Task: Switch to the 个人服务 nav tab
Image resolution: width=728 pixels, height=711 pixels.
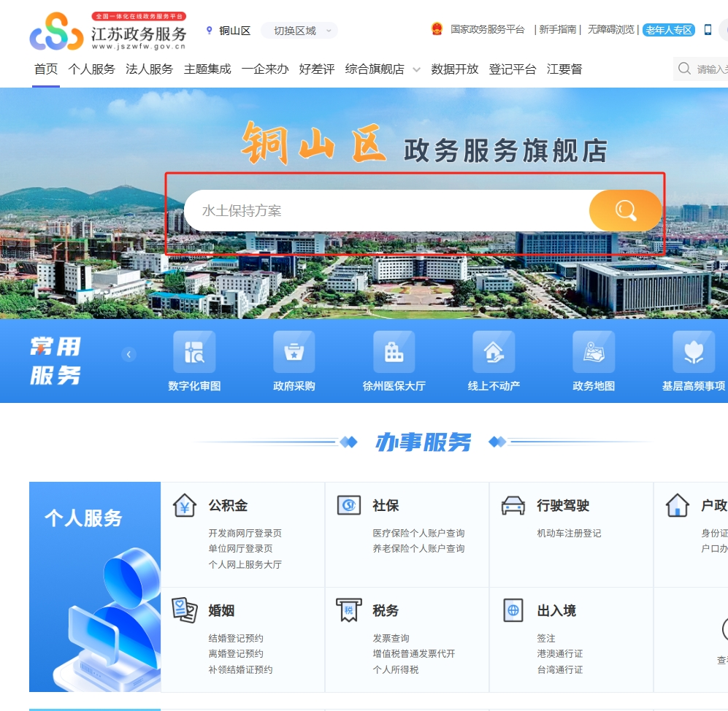Action: point(92,69)
